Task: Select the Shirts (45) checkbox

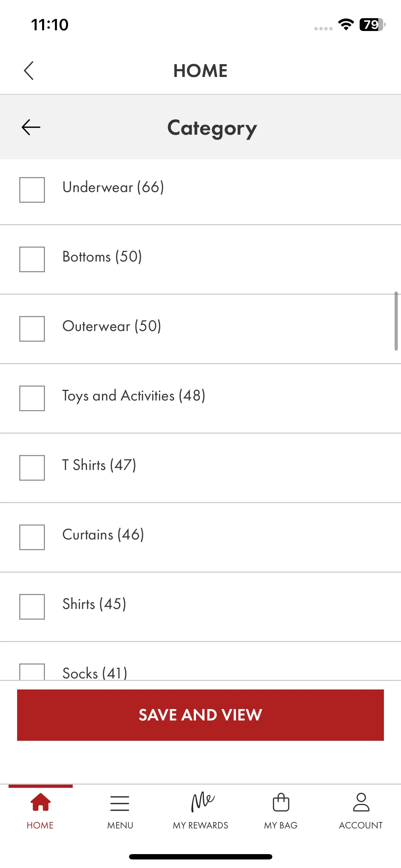Action: [x=32, y=607]
